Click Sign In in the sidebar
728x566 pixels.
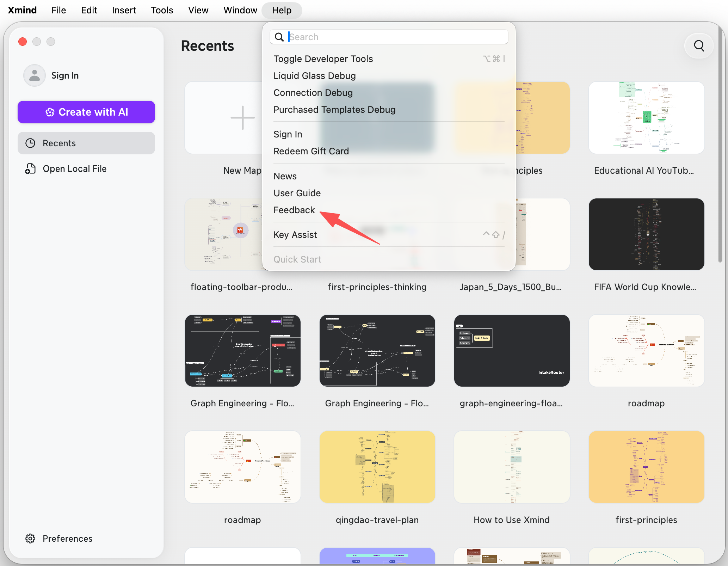(65, 75)
